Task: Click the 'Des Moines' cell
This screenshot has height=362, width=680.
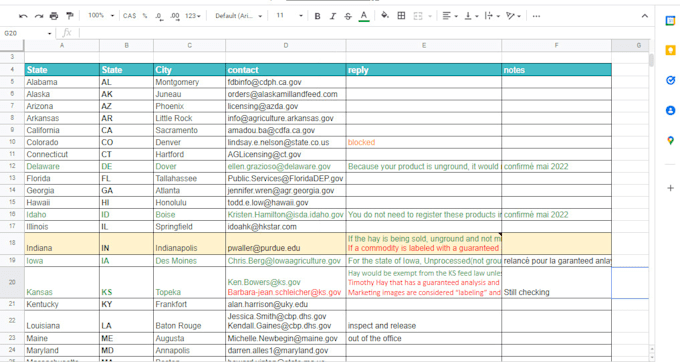Action: tap(189, 261)
